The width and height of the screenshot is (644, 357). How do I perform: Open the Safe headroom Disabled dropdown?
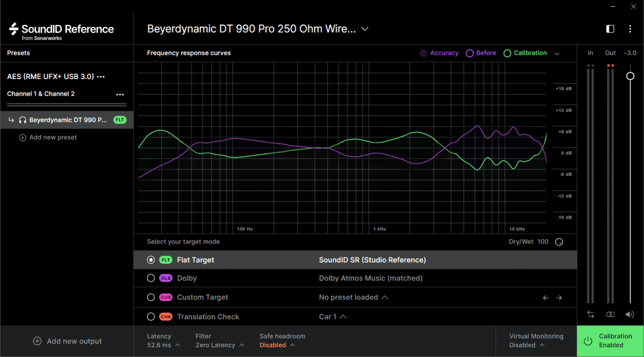(276, 345)
